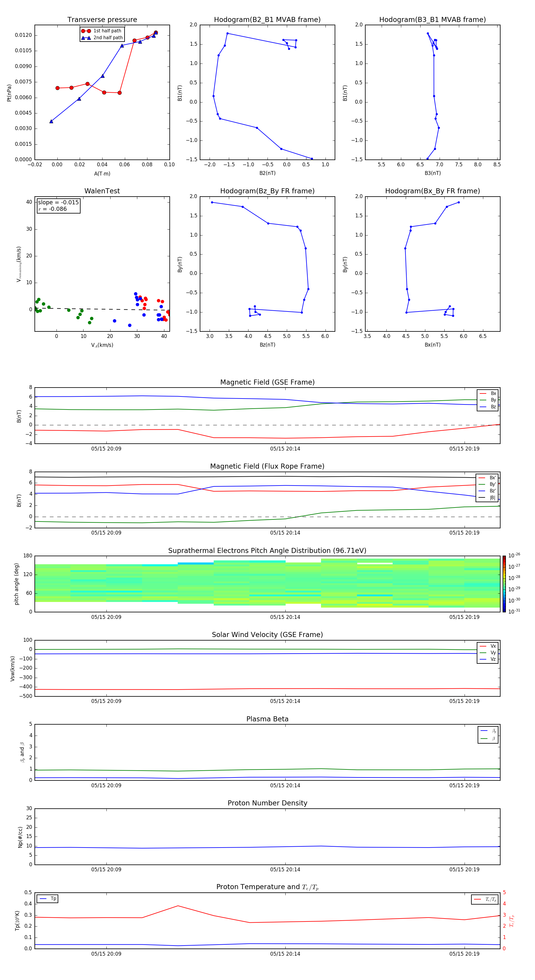Click the 'Magnetic Field (Flux Rope Frame)' title
Viewport: 535px width, 980px height.
click(x=267, y=467)
